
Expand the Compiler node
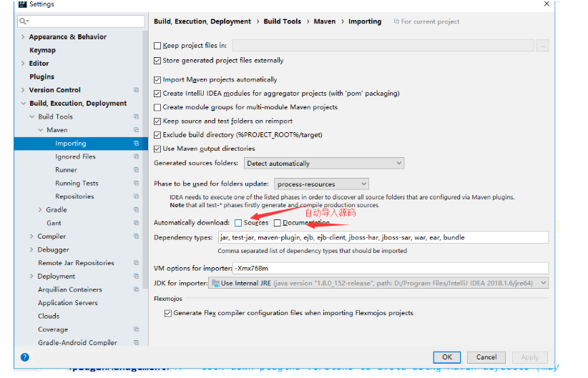(x=31, y=237)
